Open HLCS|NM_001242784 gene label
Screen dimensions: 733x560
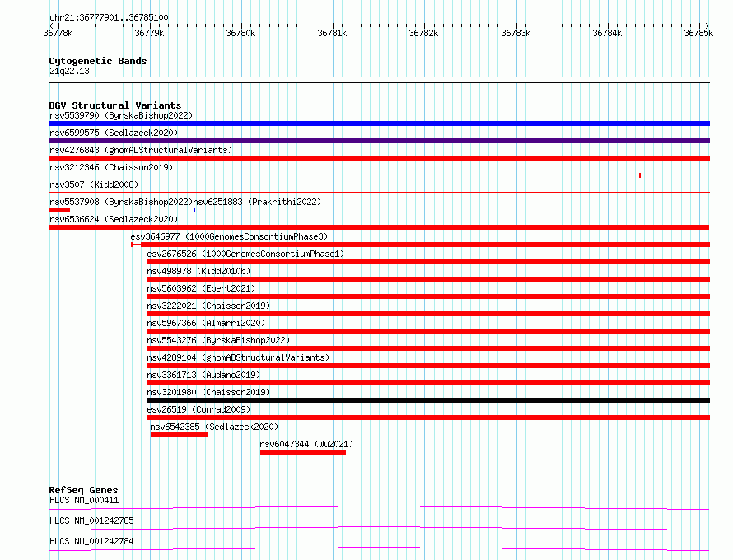[x=91, y=541]
